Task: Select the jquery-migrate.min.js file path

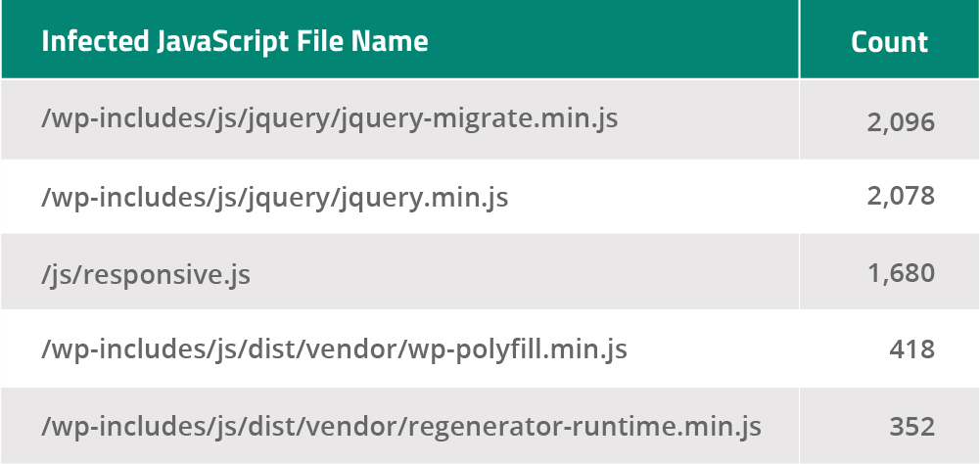Action: click(x=329, y=118)
